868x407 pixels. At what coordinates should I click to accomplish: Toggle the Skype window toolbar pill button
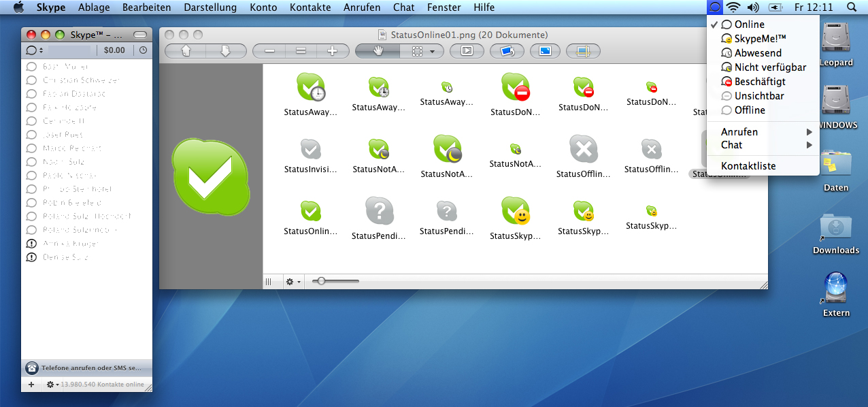(x=140, y=34)
